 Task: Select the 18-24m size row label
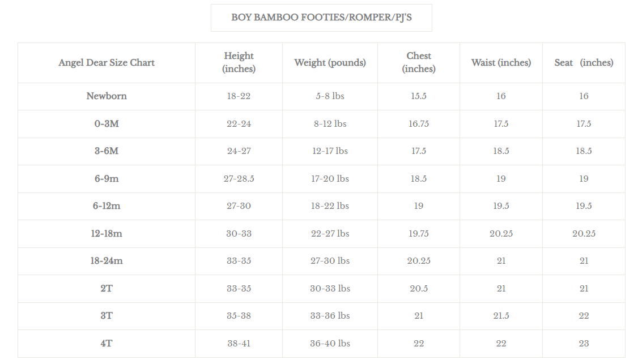107,261
